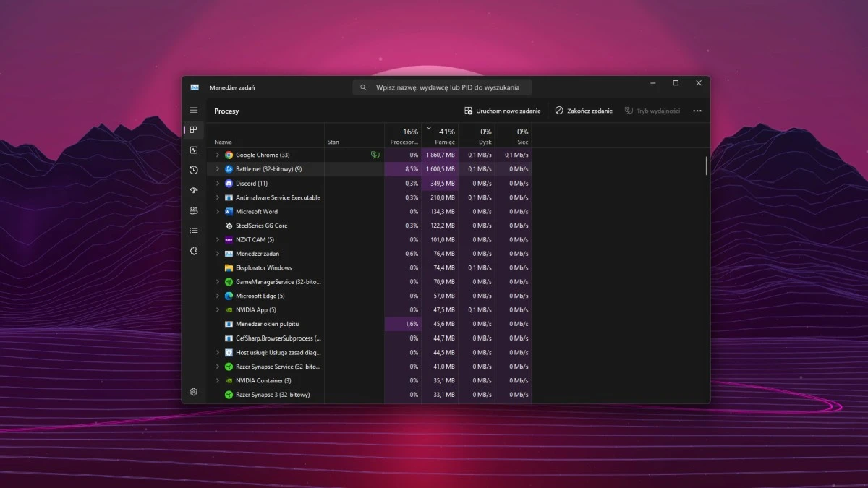Select the App history sidebar icon
The height and width of the screenshot is (488, 868).
click(193, 170)
